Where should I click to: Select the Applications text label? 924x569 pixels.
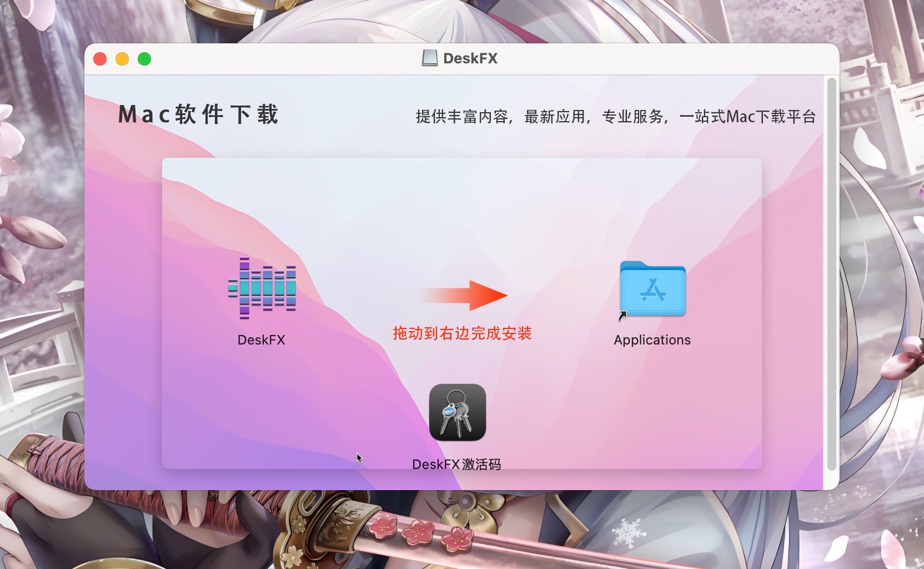pyautogui.click(x=652, y=340)
